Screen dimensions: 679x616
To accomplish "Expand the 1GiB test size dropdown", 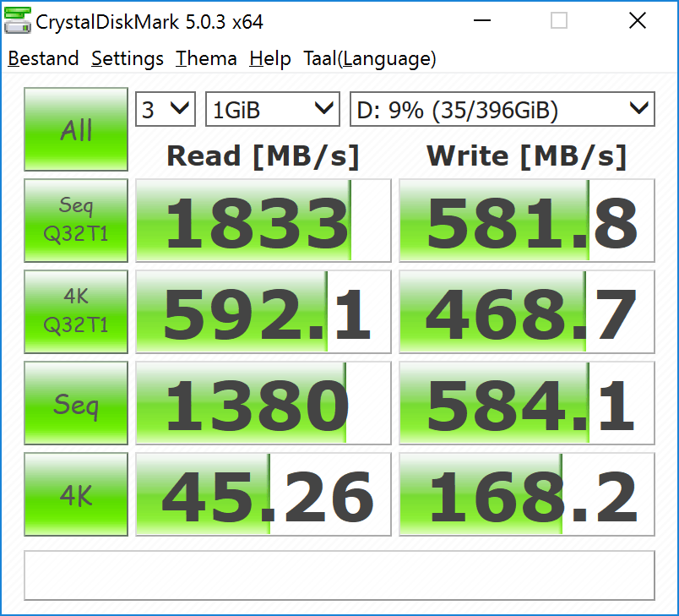I will (x=273, y=109).
